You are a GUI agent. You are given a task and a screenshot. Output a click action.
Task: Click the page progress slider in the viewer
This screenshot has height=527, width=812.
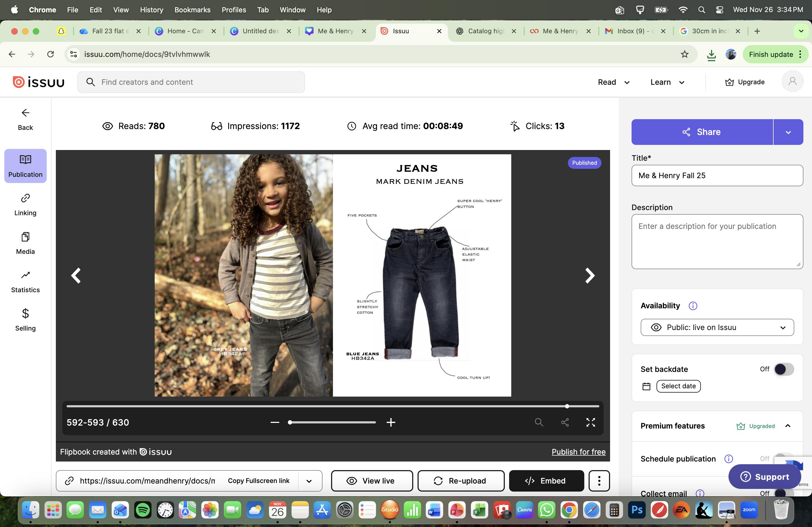(x=333, y=406)
